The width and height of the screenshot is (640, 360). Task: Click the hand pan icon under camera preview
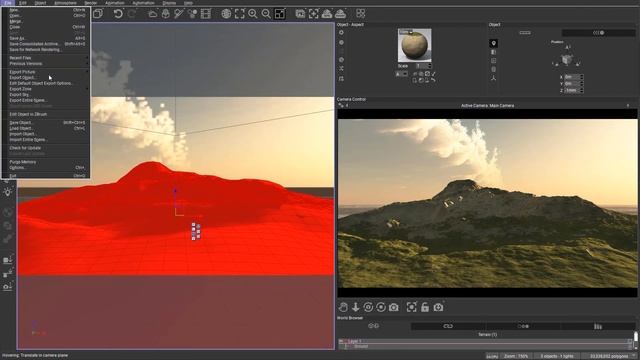tap(343, 307)
